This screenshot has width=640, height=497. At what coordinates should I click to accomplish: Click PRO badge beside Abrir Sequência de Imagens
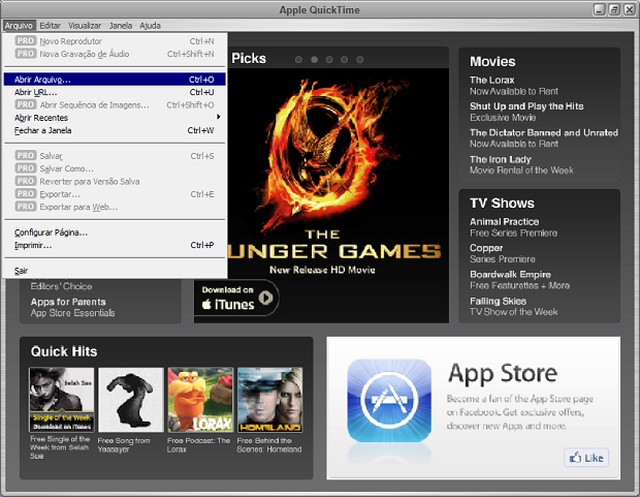(x=26, y=104)
